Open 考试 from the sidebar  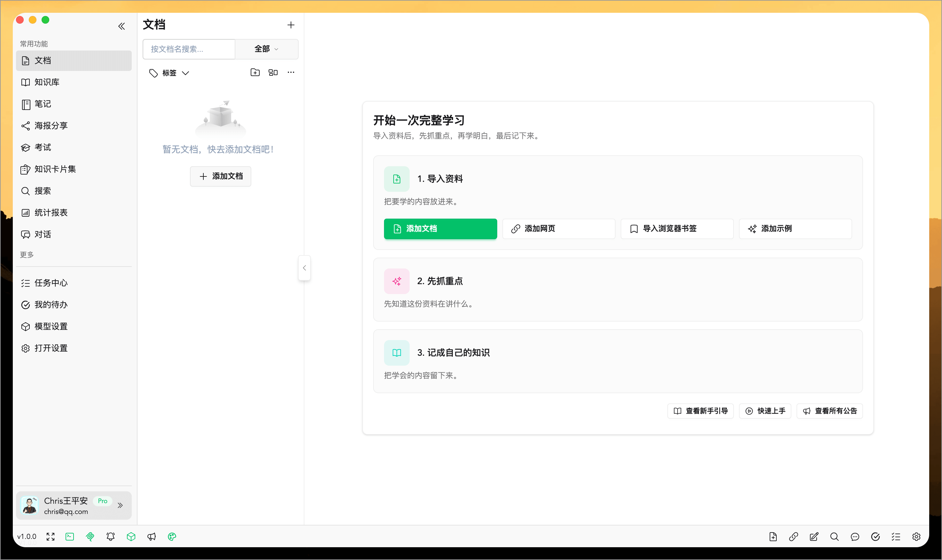[x=43, y=147]
